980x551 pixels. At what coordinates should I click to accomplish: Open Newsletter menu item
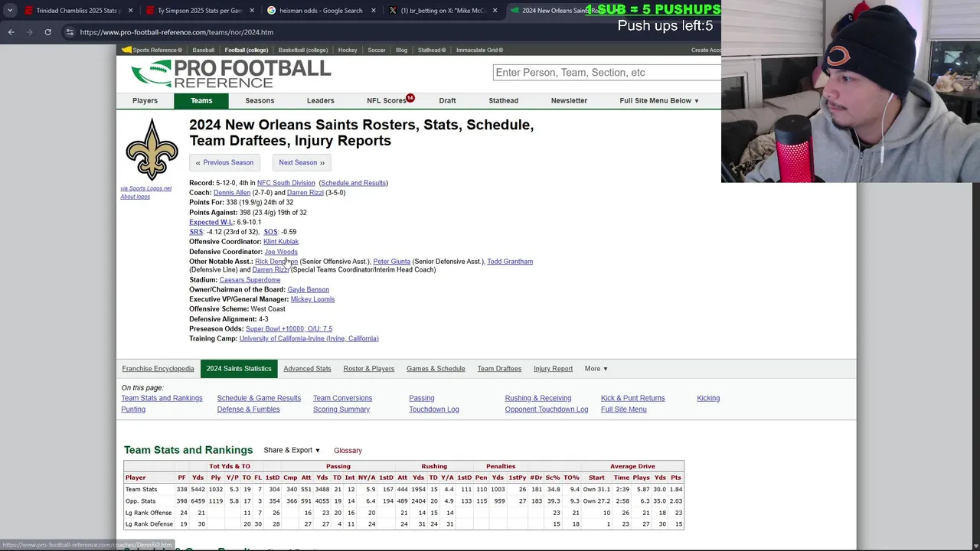(569, 100)
